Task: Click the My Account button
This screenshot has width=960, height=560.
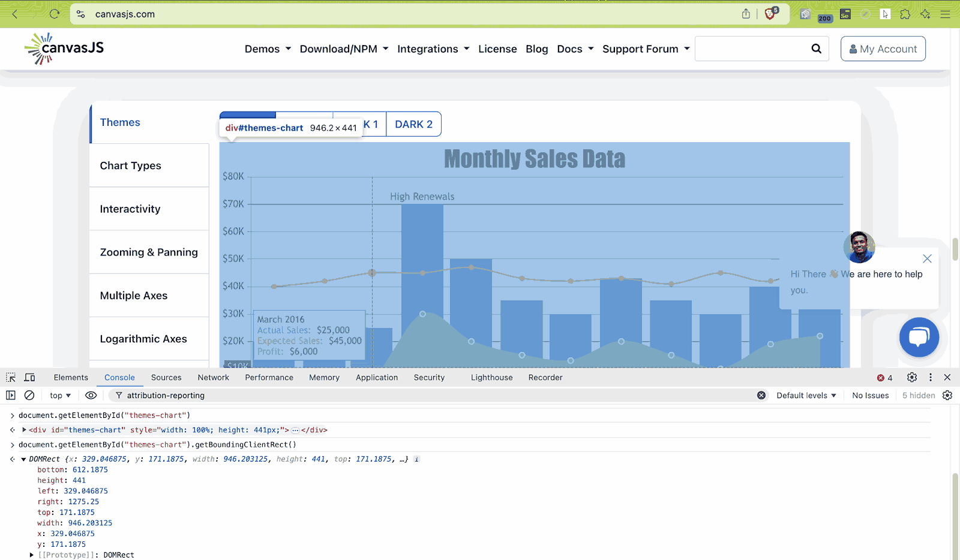Action: (883, 49)
